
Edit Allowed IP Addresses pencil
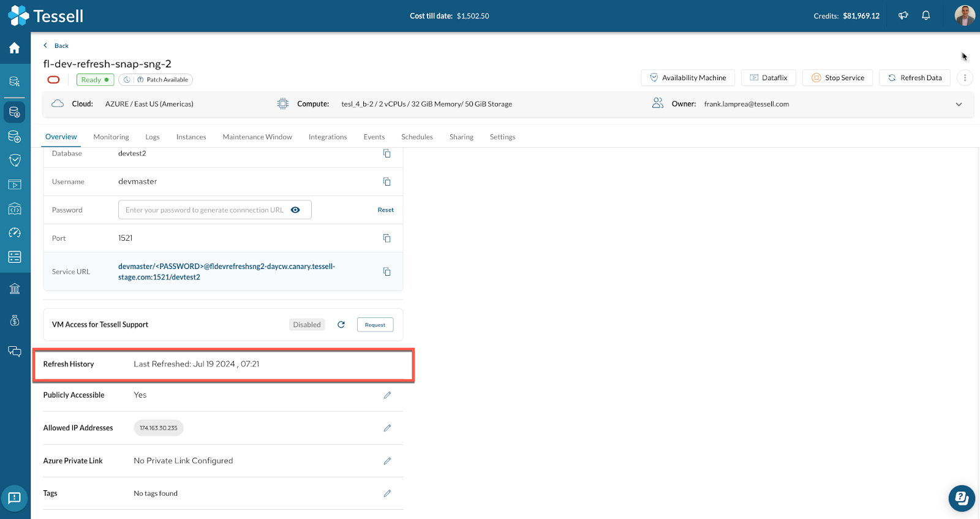click(x=387, y=428)
